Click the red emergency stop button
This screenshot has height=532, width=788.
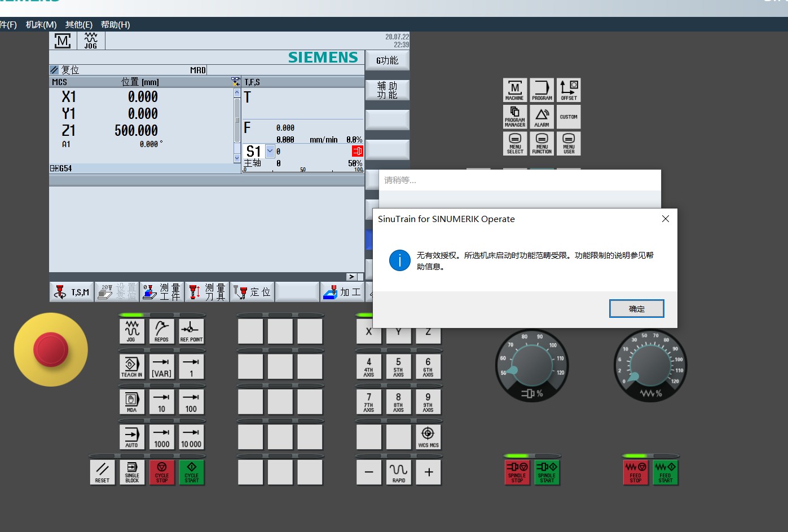(x=51, y=349)
